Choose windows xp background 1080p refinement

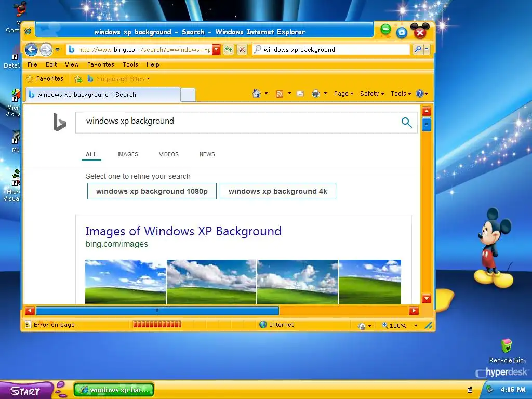[x=152, y=191]
